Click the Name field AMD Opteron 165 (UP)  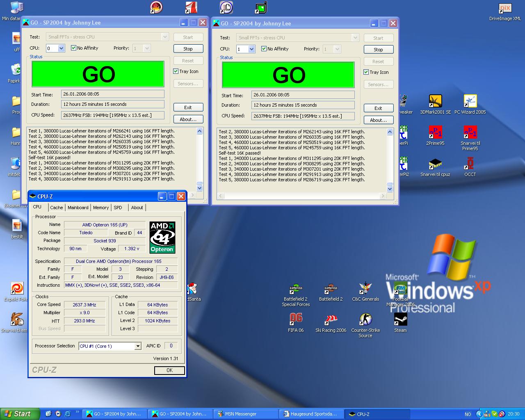click(x=105, y=225)
